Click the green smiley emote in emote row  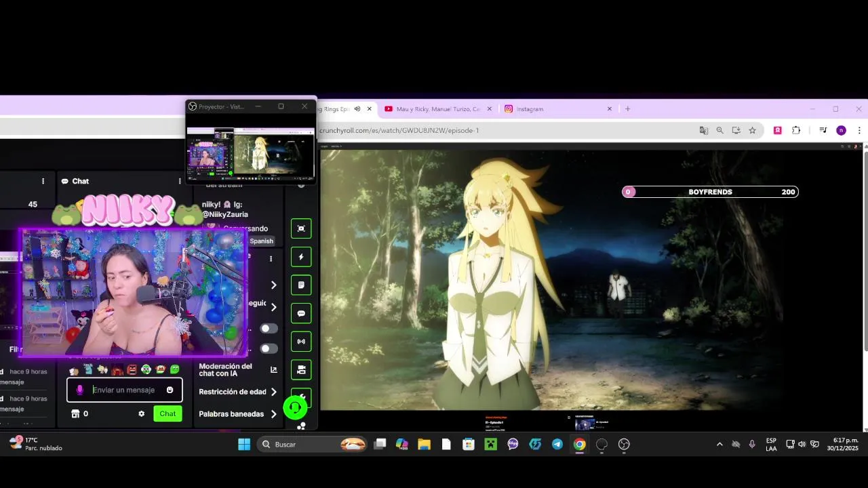[x=175, y=369]
